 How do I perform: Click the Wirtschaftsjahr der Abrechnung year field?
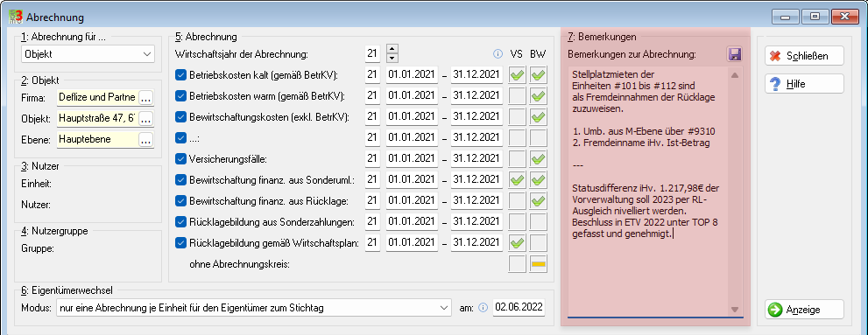point(372,54)
